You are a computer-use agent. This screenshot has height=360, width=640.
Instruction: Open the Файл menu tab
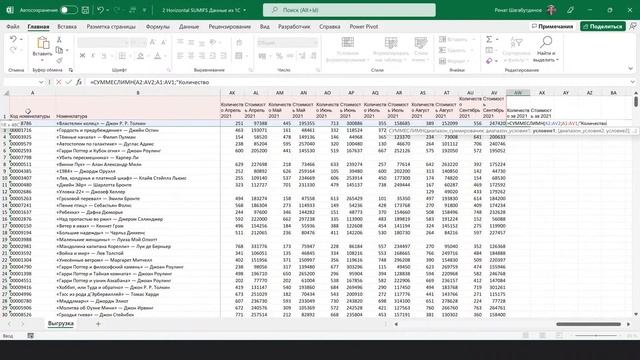[x=13, y=27]
